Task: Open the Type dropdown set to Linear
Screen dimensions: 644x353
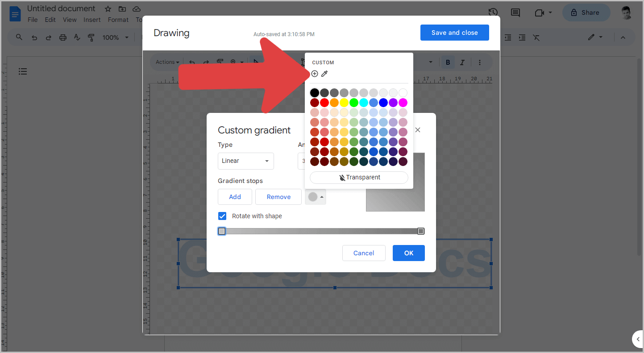Action: coord(246,161)
